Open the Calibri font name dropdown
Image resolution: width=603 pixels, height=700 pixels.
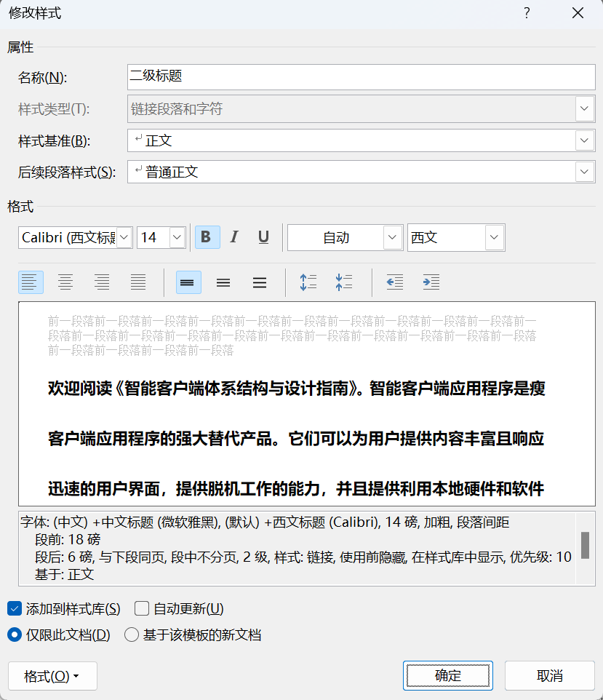click(124, 237)
